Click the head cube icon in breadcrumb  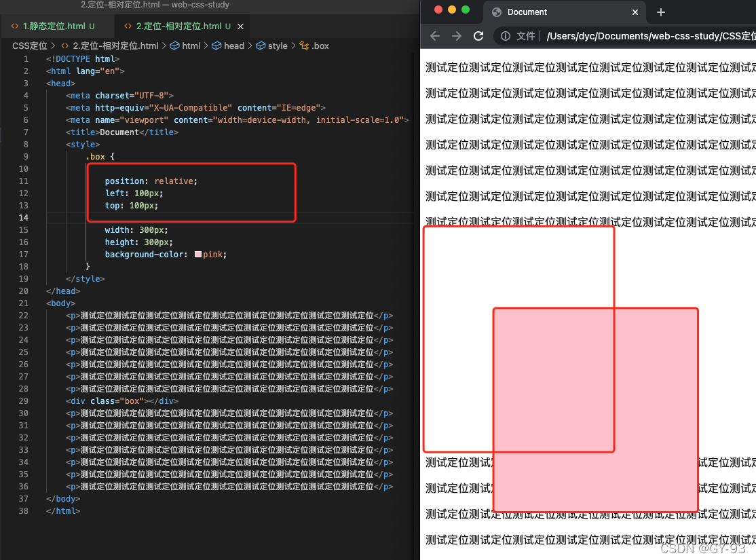click(216, 46)
